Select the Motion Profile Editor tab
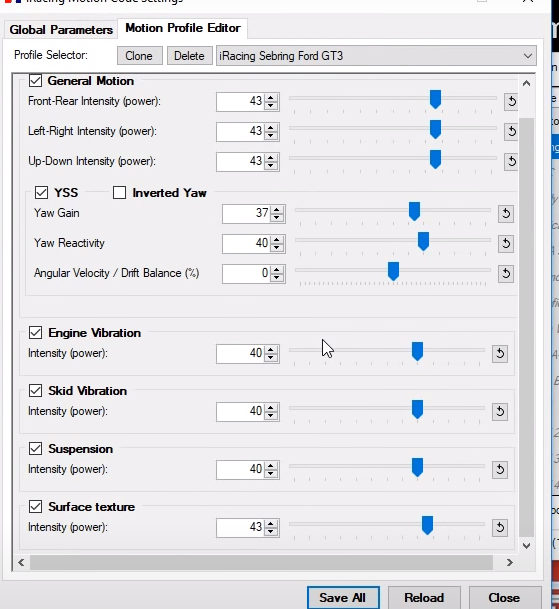 [x=183, y=28]
